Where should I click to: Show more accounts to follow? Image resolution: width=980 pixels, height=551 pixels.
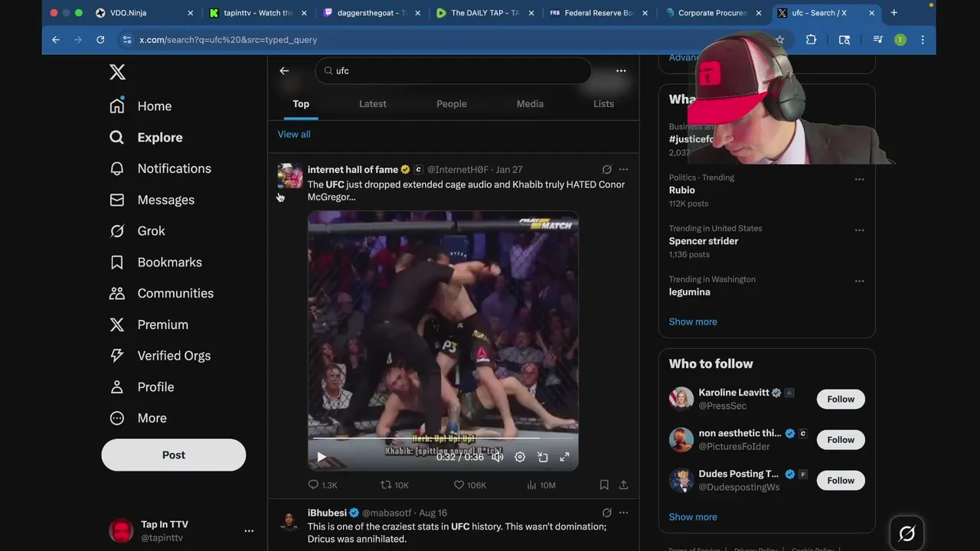point(693,517)
